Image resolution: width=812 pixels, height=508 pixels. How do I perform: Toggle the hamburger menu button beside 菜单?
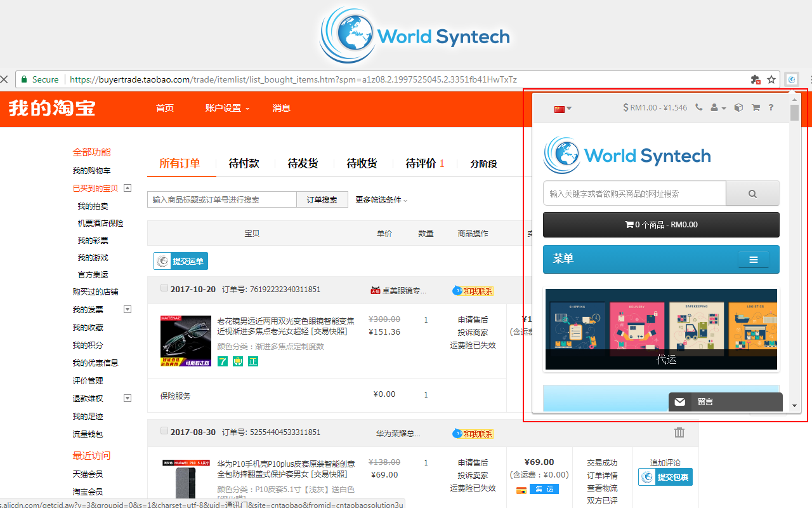(754, 259)
